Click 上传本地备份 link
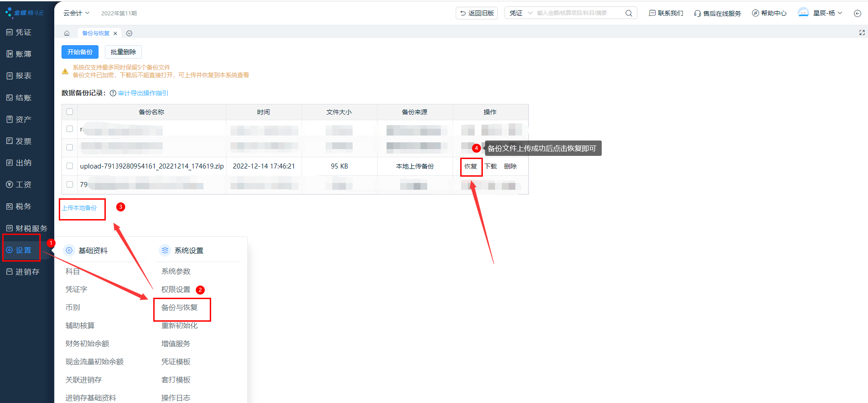The width and height of the screenshot is (868, 403). [x=80, y=208]
